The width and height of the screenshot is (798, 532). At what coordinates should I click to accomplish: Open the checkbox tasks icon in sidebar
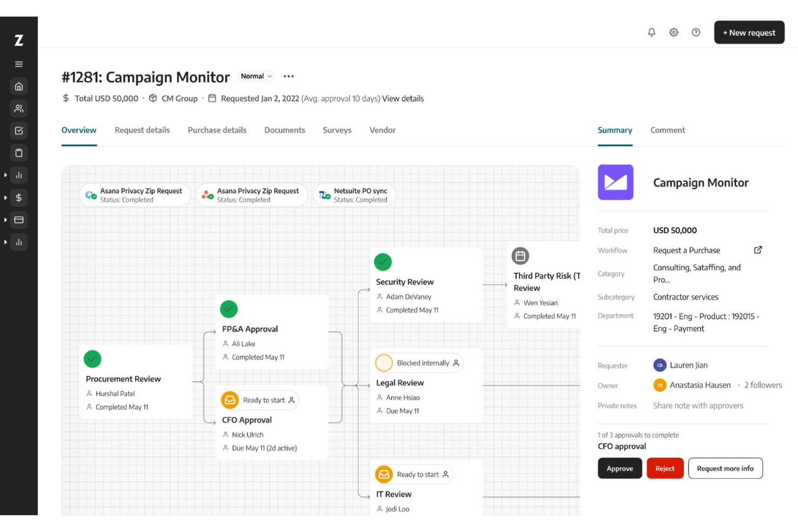(x=19, y=130)
